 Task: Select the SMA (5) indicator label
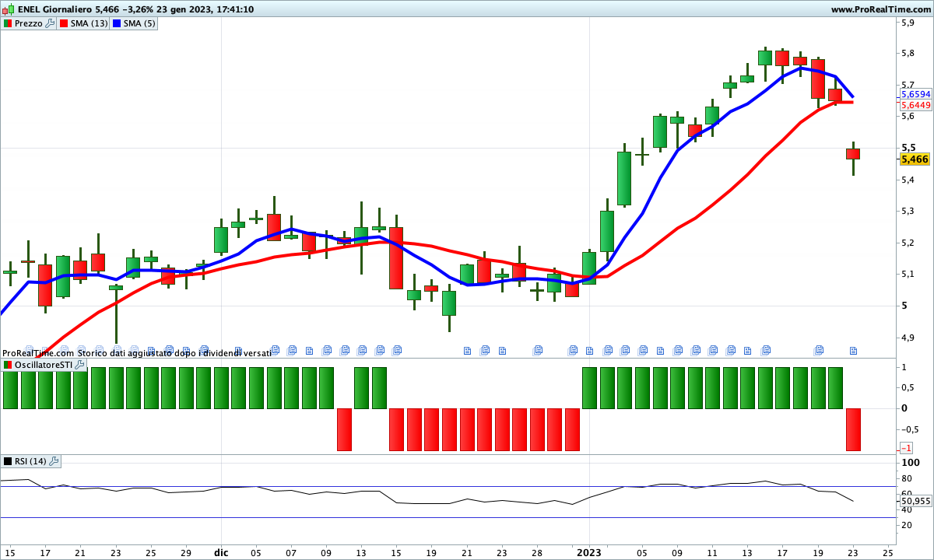coord(139,23)
